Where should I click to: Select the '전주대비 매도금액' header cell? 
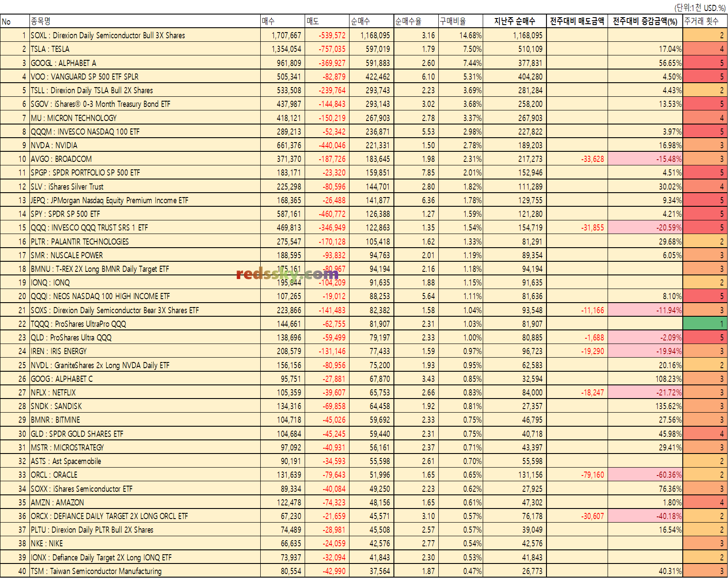(x=577, y=21)
